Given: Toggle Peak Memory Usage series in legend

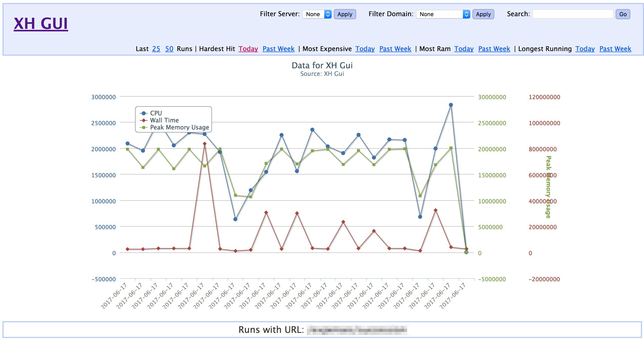Looking at the screenshot, I should point(175,127).
